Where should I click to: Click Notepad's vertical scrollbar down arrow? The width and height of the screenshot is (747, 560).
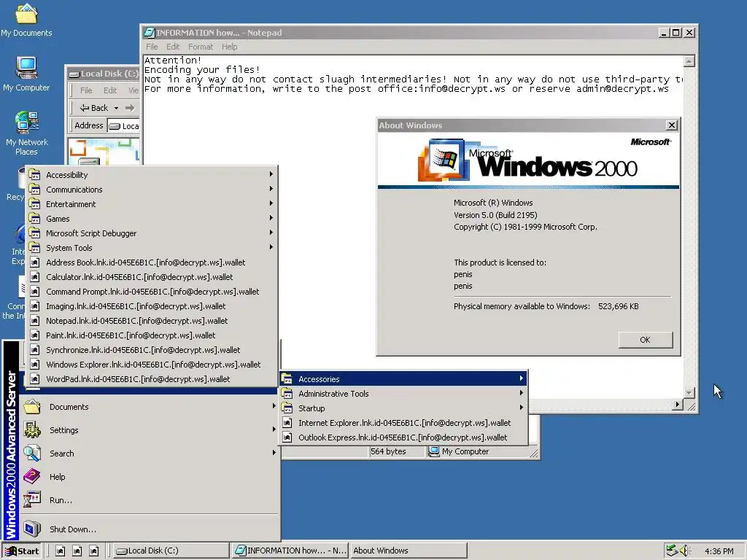[x=689, y=393]
